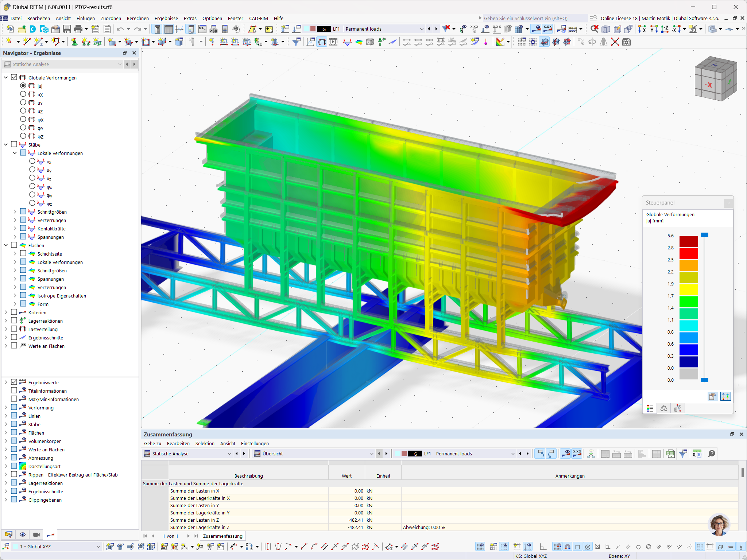Expand the Lagerreaktionen tree node

pos(5,321)
